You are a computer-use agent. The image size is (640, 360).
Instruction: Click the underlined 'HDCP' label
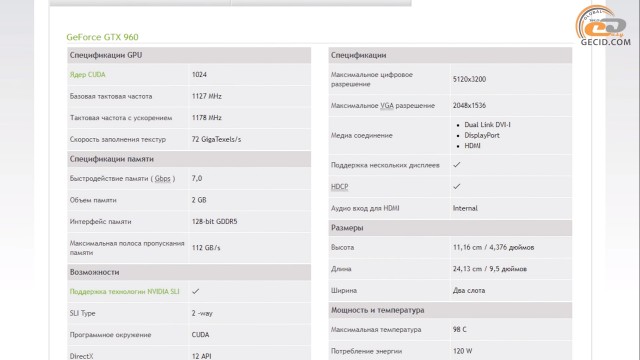[339, 187]
